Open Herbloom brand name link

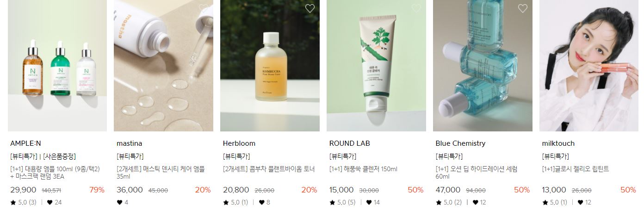239,143
